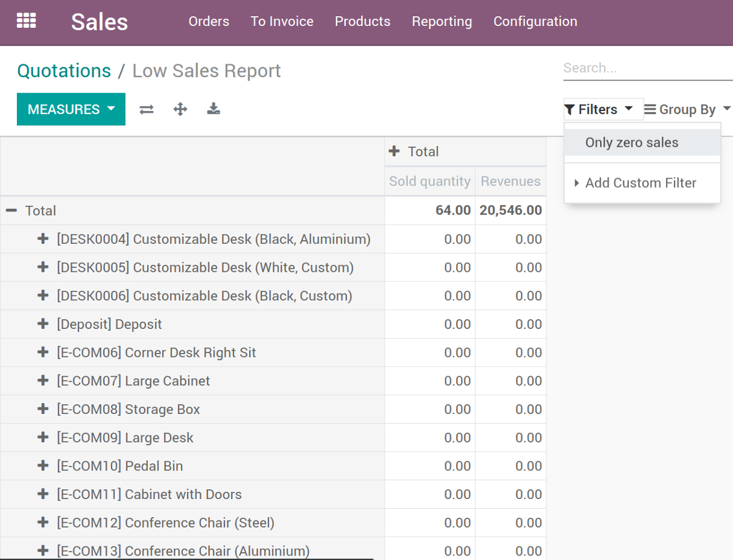Screen dimensions: 733x560
Task: Click total sold quantity 64.00 cell
Action: pyautogui.click(x=429, y=211)
